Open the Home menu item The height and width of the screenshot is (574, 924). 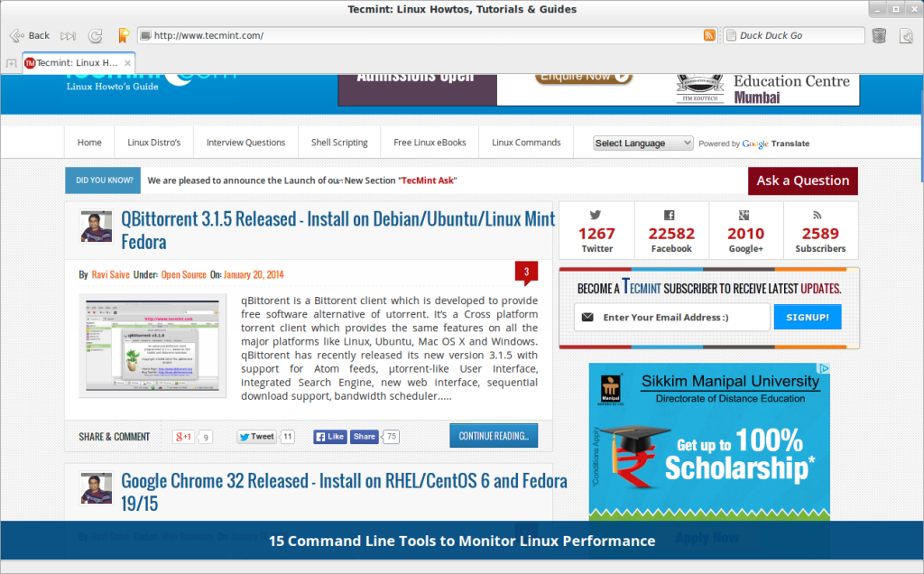pos(89,143)
